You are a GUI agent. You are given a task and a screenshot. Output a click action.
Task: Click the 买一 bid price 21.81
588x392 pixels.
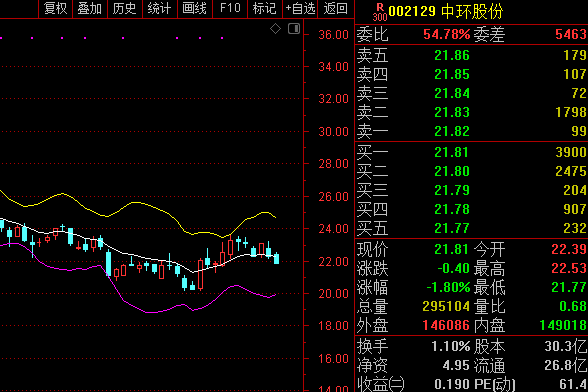coord(452,152)
